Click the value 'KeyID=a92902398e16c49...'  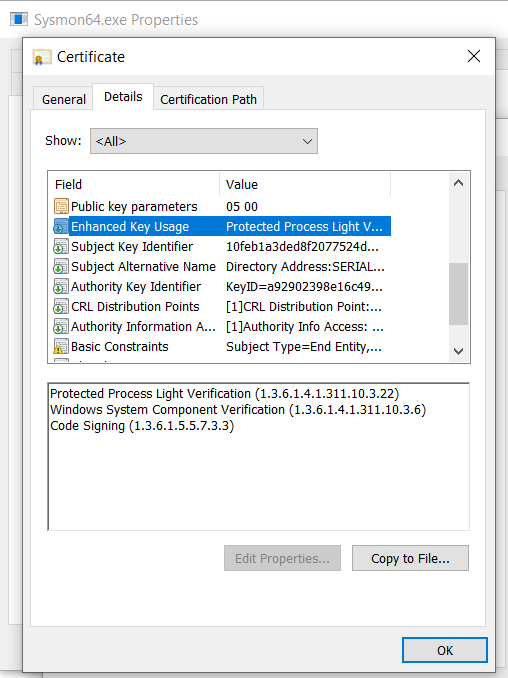point(304,286)
